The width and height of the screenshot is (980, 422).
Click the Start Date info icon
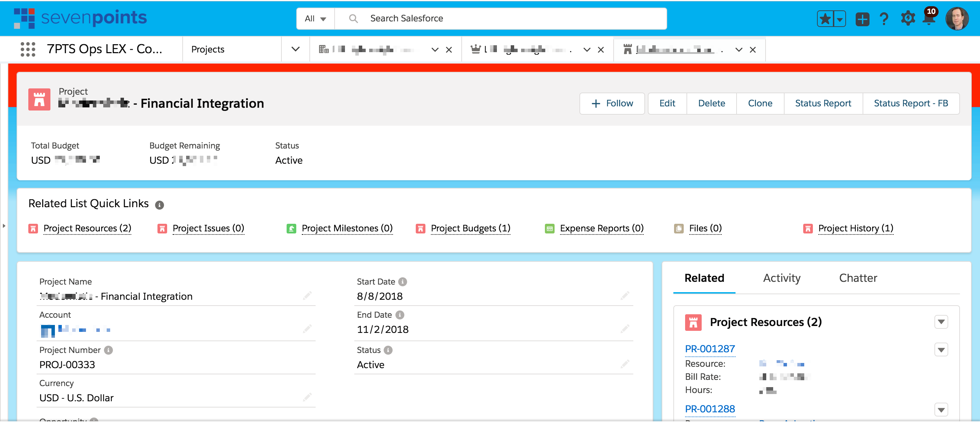402,281
